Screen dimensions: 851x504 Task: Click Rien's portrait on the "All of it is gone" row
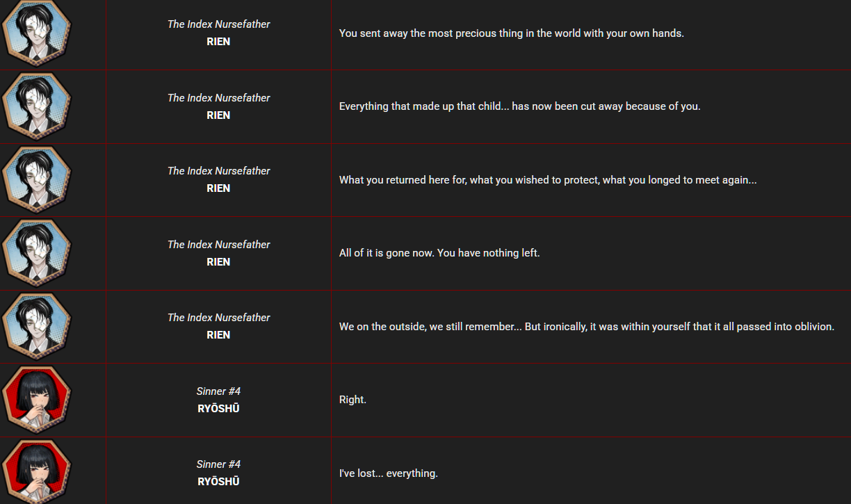[37, 253]
